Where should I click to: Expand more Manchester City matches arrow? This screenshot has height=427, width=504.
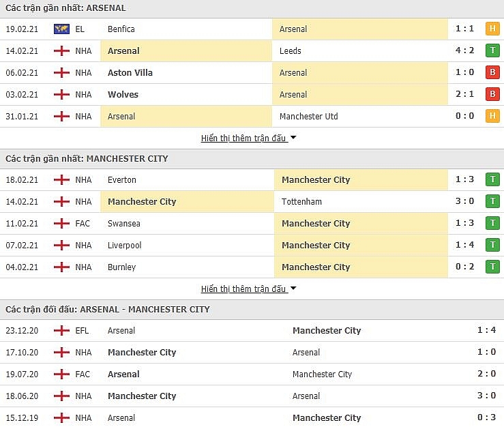click(293, 289)
